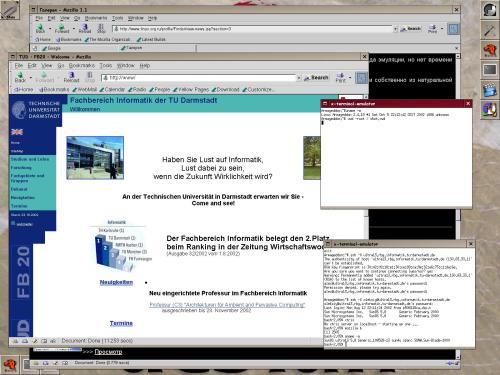Open Mail component icon in TUD status bar
The width and height of the screenshot is (500, 375).
pyautogui.click(x=25, y=341)
